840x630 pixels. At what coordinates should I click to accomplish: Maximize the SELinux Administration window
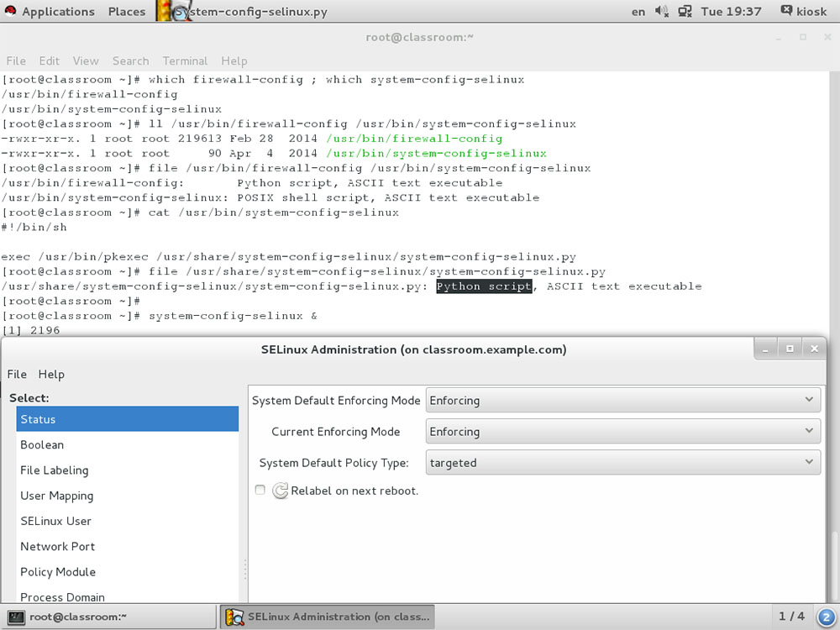pyautogui.click(x=790, y=349)
